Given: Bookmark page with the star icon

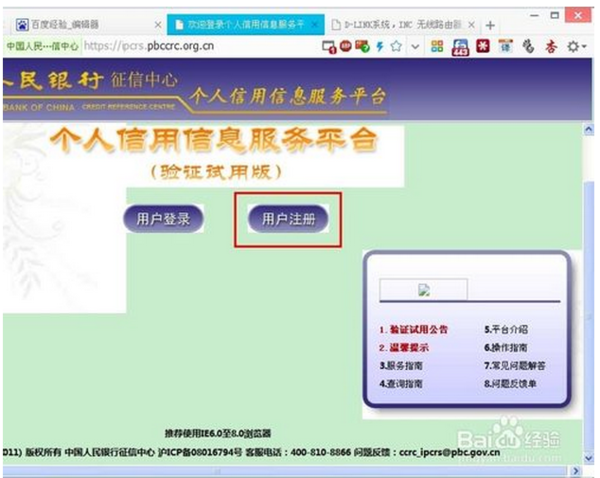Looking at the screenshot, I should 396,46.
